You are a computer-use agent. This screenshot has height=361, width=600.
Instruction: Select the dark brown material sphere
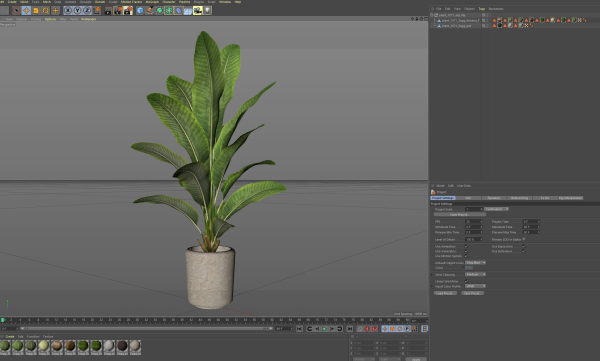(122, 346)
